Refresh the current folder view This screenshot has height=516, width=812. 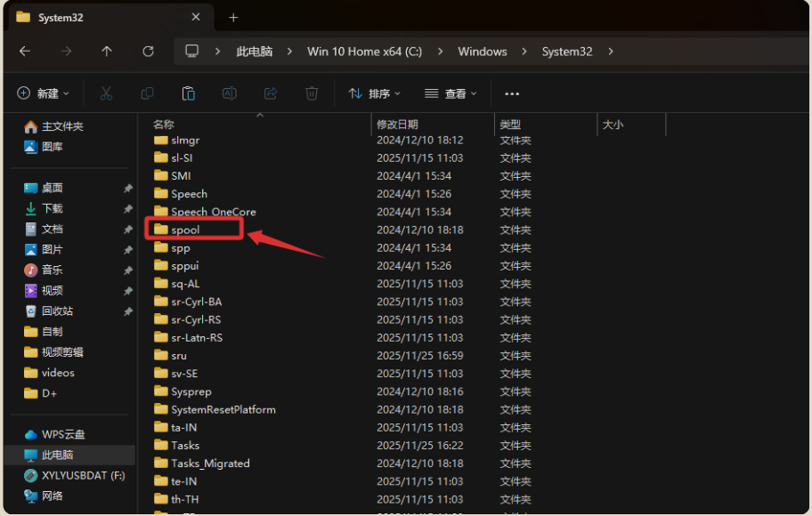148,52
